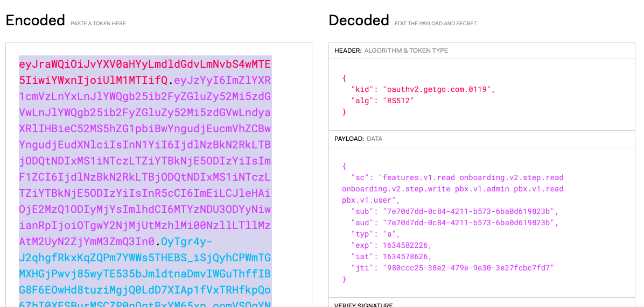644x307 pixels.
Task: Click the Encoded heading
Action: [36, 20]
